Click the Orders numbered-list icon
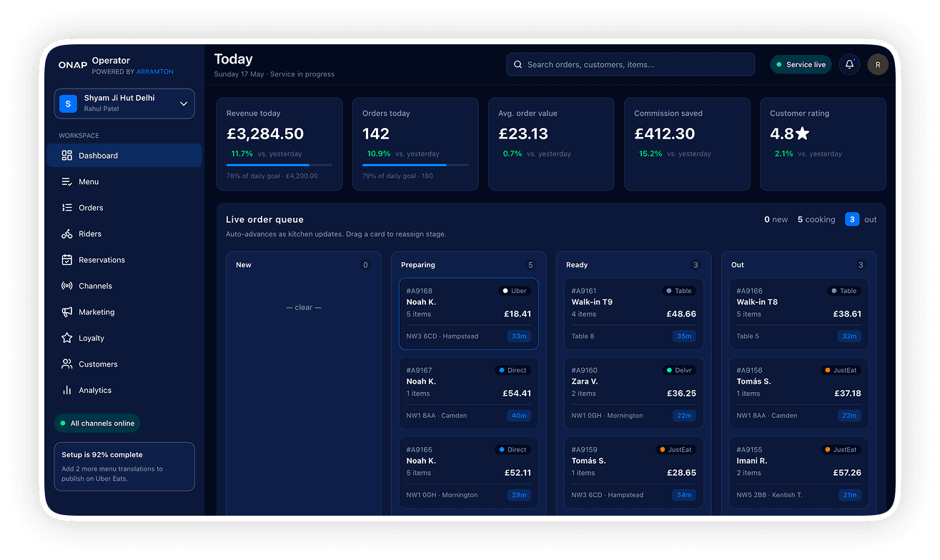The height and width of the screenshot is (560, 940). [x=66, y=208]
